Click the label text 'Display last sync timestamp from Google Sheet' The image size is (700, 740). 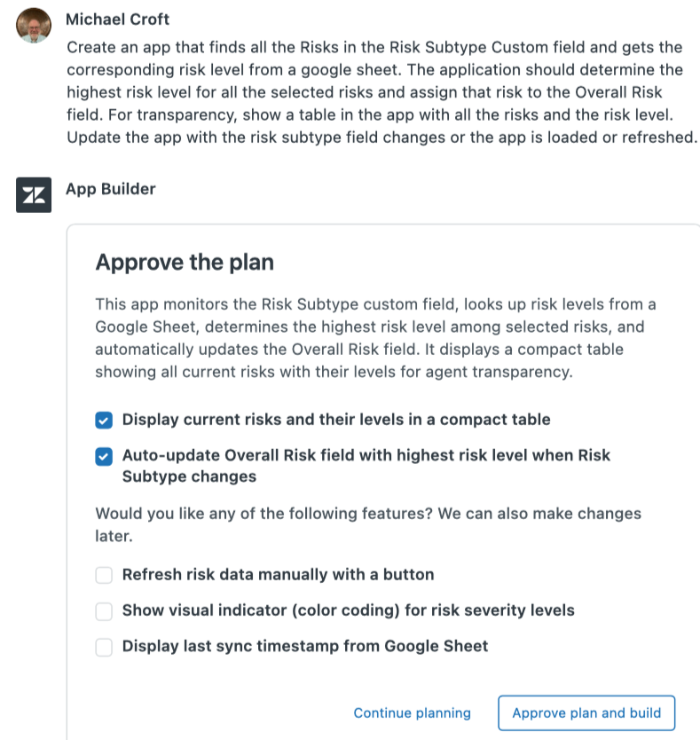(x=304, y=647)
